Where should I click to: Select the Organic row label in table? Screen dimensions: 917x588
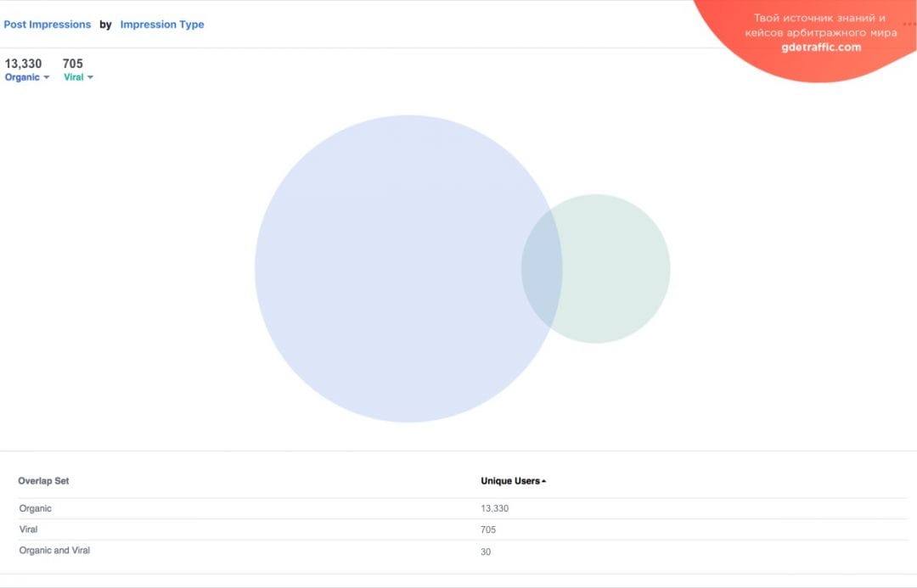click(36, 508)
